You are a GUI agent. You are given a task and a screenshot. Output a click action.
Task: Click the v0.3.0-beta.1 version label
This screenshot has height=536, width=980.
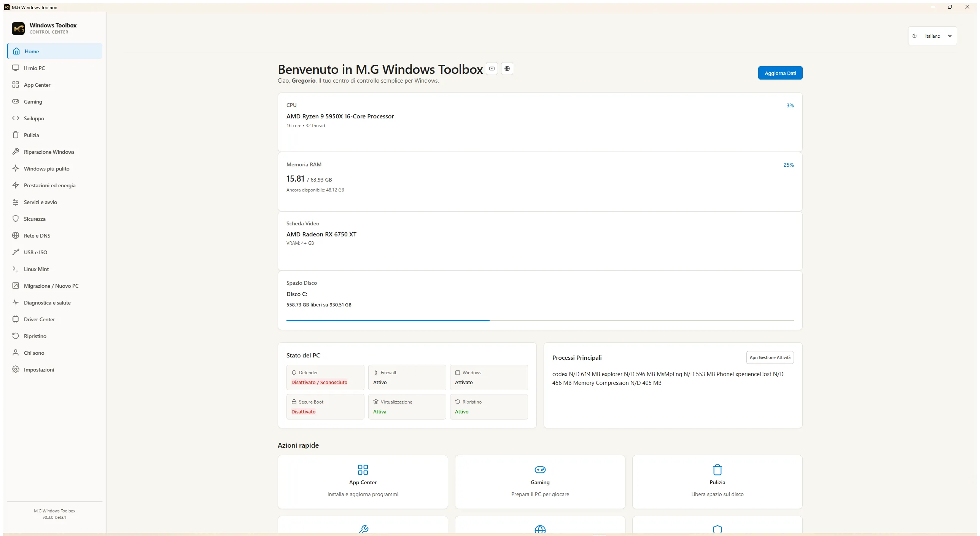click(x=54, y=517)
